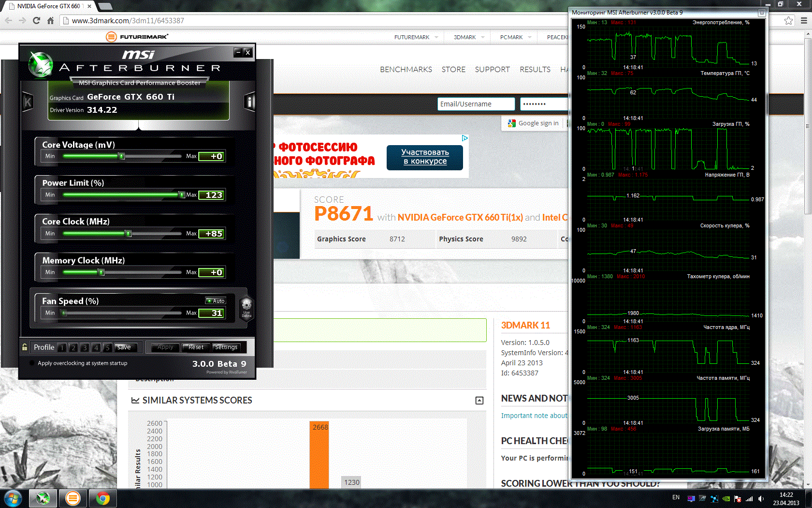Viewport: 812px width, 508px height.
Task: Select profile slot 1
Action: click(62, 347)
